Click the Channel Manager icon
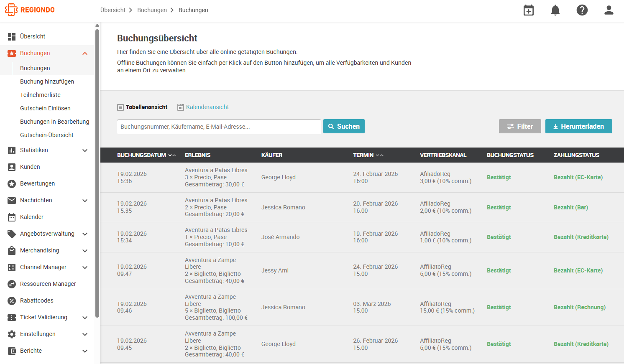The height and width of the screenshot is (364, 624). click(12, 267)
